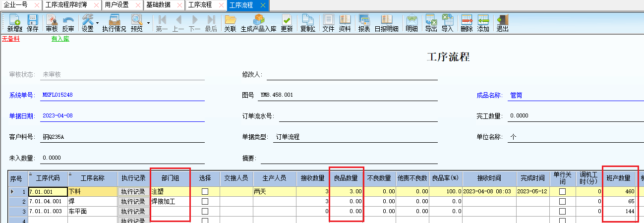Click the 保存 save icon
644x223 pixels.
coord(33,23)
